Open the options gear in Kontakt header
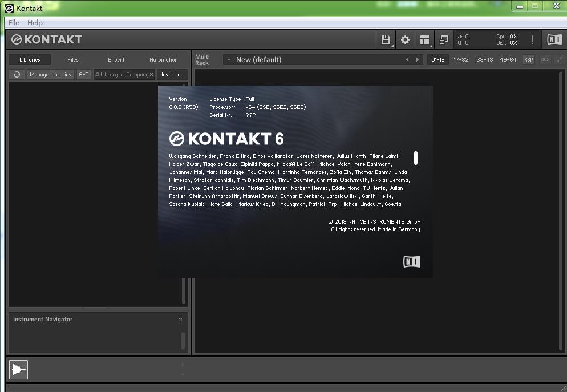This screenshot has height=392, width=567. tap(405, 39)
